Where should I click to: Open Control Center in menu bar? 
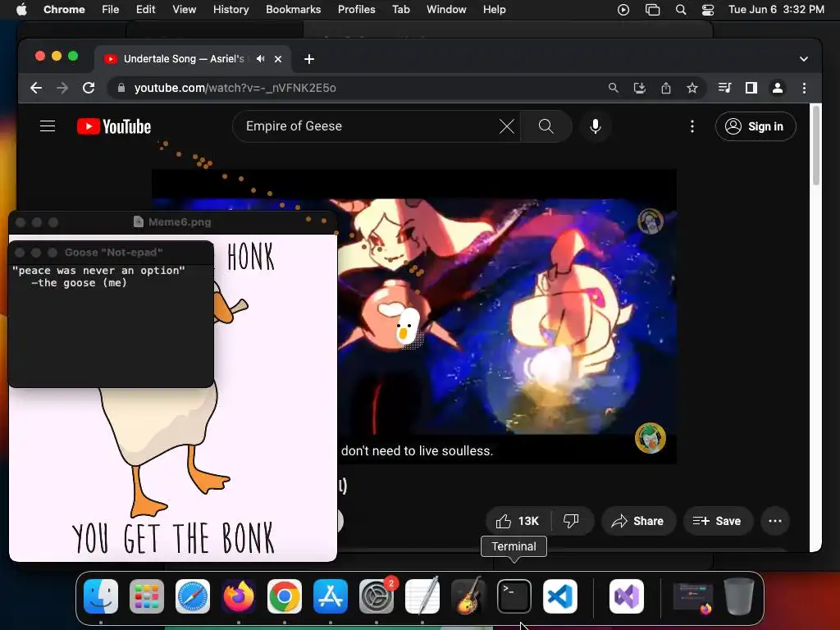pyautogui.click(x=708, y=10)
